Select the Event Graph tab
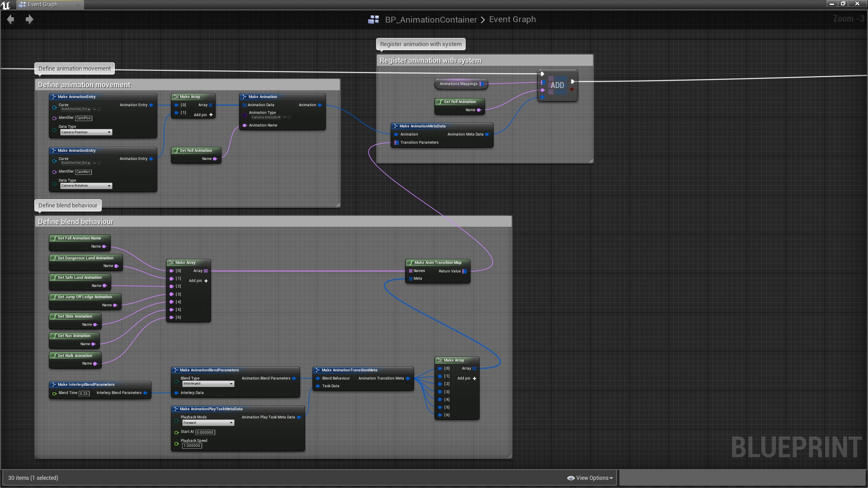 pyautogui.click(x=43, y=5)
